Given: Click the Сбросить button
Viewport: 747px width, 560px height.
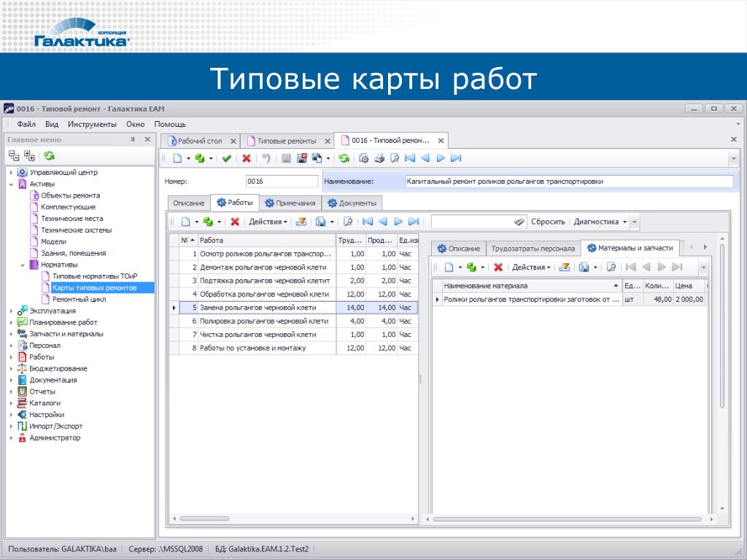Looking at the screenshot, I should [x=548, y=222].
